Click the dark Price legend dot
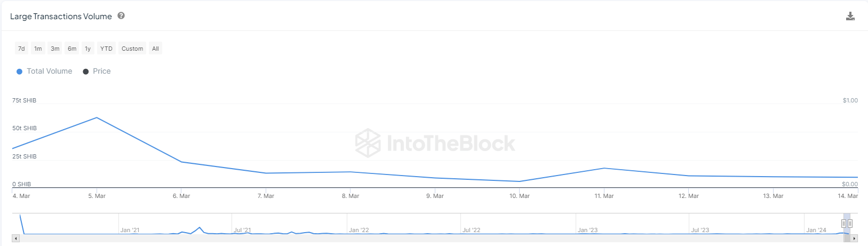868x246 pixels. pos(85,72)
